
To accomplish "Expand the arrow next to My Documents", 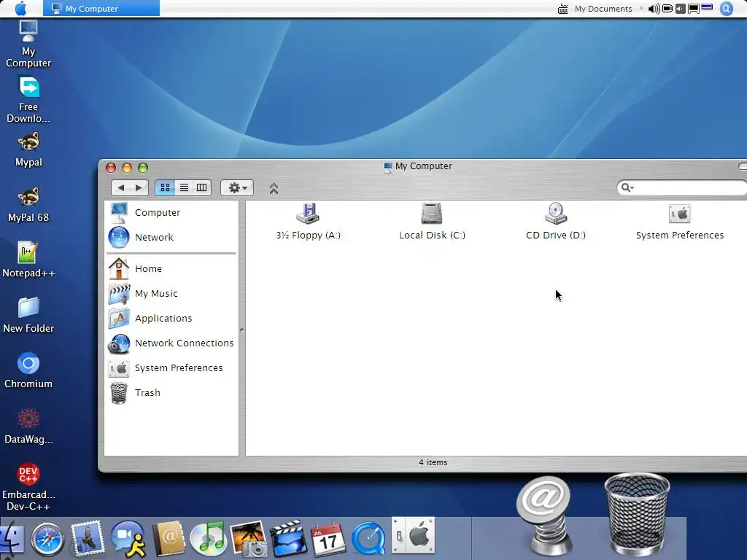I will 641,9.
